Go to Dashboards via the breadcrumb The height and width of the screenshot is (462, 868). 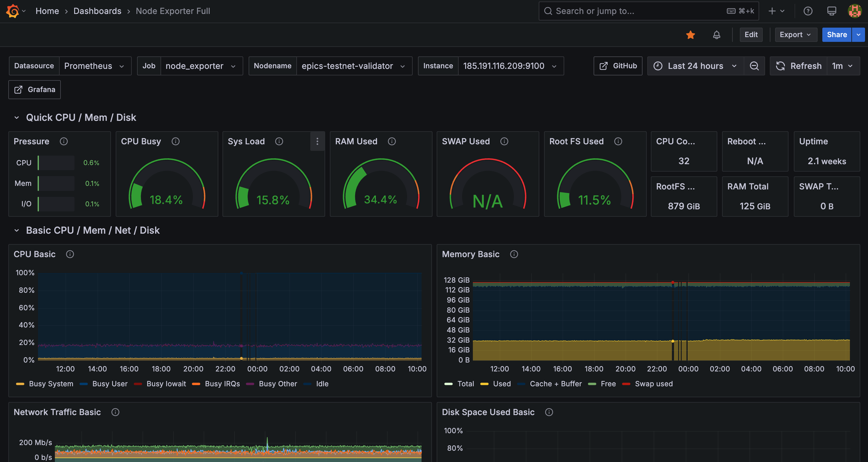tap(97, 10)
